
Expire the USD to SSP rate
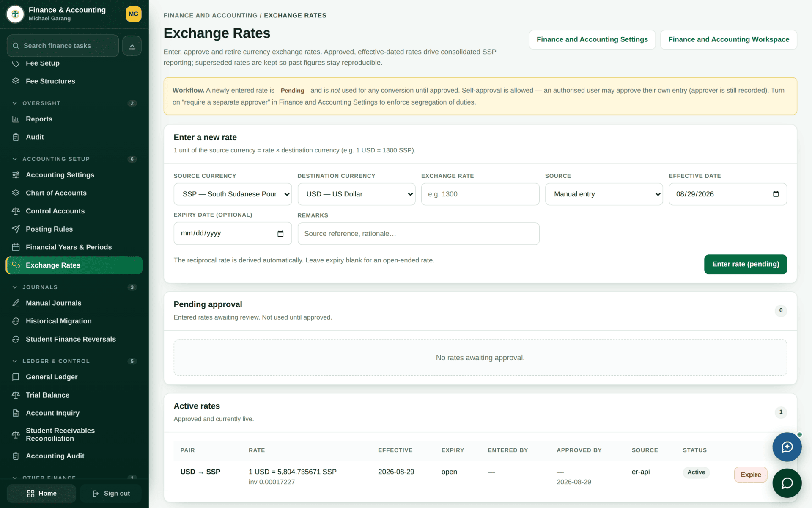click(750, 475)
